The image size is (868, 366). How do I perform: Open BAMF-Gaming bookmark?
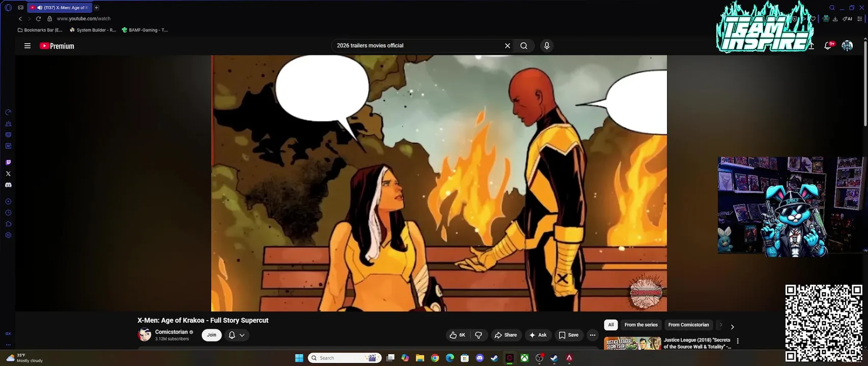coord(145,30)
